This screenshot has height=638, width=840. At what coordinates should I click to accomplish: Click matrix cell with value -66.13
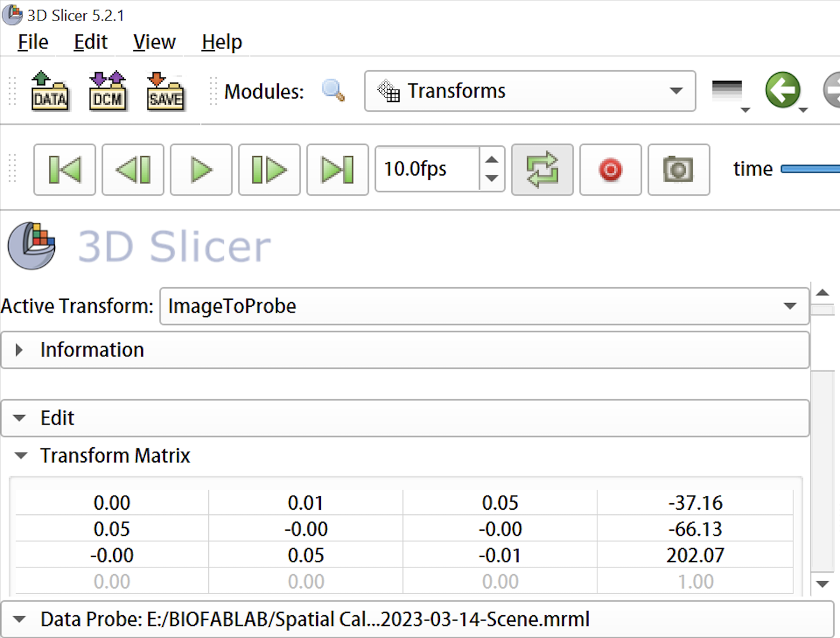point(695,529)
